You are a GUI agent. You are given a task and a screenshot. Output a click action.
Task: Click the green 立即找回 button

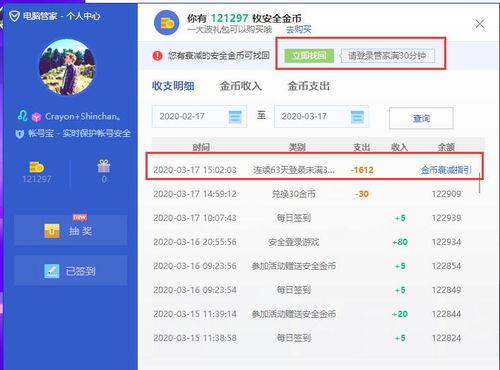[309, 56]
